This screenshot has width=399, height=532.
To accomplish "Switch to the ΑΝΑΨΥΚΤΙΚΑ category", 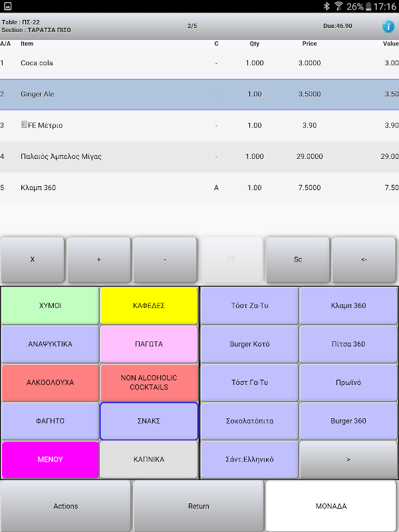I will [51, 344].
